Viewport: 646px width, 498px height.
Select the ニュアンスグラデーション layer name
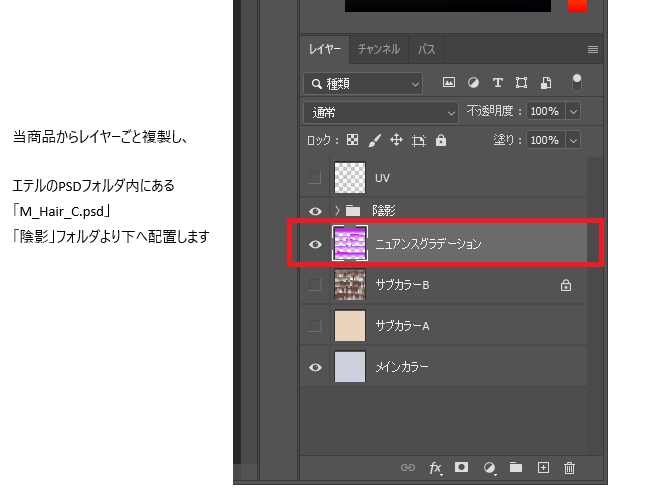[428, 244]
